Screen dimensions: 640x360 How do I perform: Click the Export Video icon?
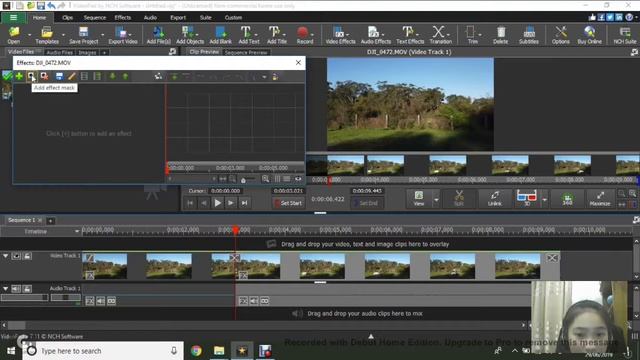[122, 35]
